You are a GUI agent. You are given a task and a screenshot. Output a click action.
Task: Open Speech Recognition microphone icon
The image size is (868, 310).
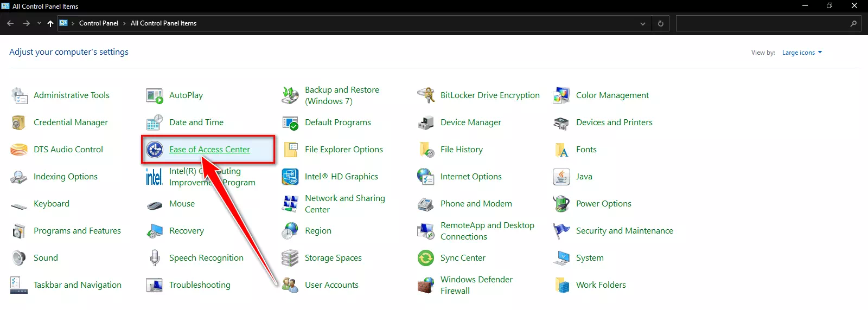click(155, 258)
